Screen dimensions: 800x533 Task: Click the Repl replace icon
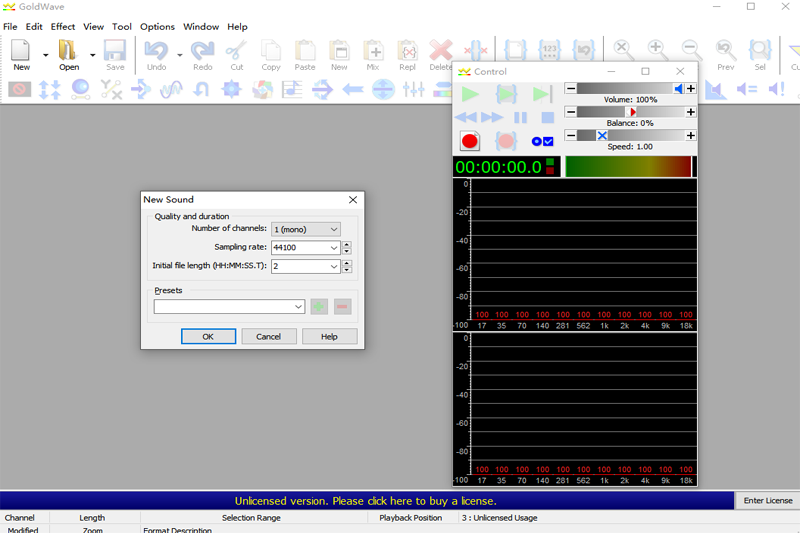click(408, 55)
